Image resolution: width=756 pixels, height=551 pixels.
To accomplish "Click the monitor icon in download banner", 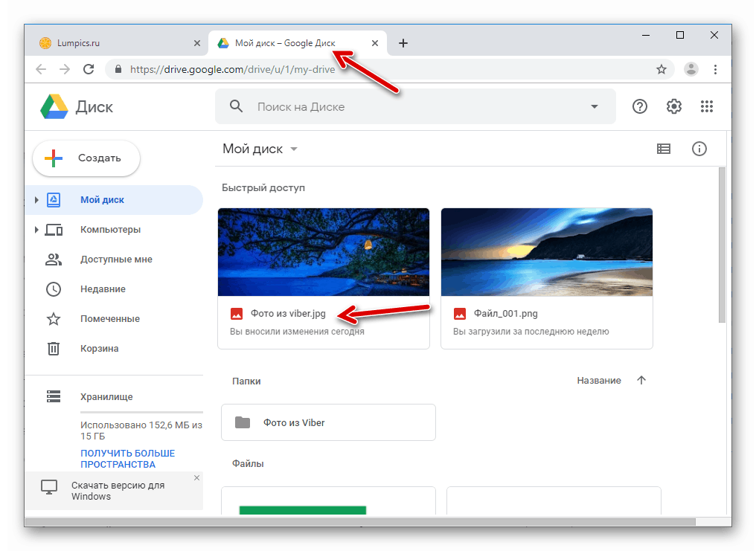I will pos(49,488).
